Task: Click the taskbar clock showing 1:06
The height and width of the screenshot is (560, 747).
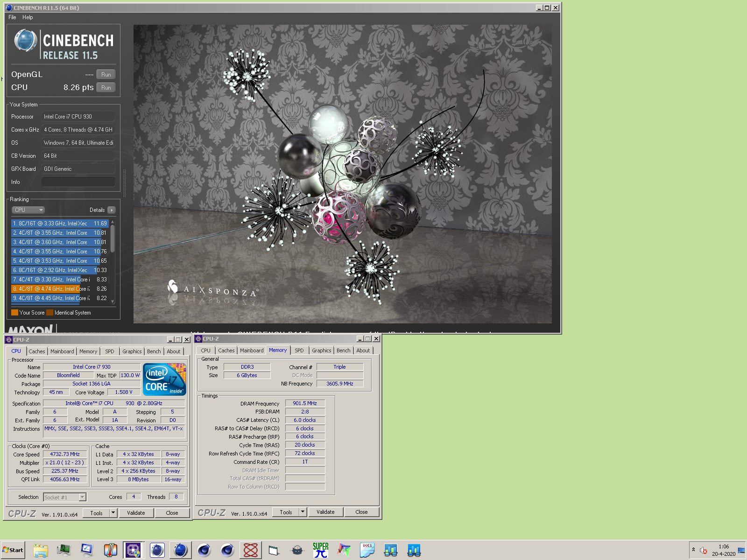Action: (x=724, y=546)
